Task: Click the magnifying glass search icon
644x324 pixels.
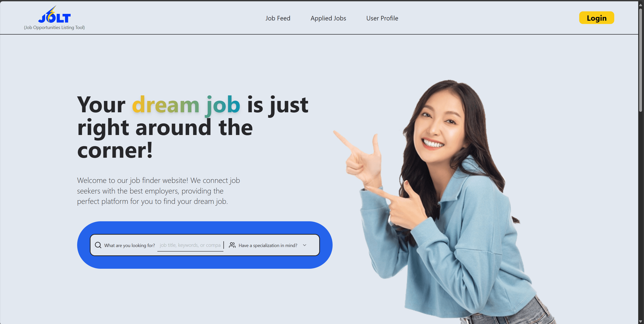Action: [x=98, y=245]
